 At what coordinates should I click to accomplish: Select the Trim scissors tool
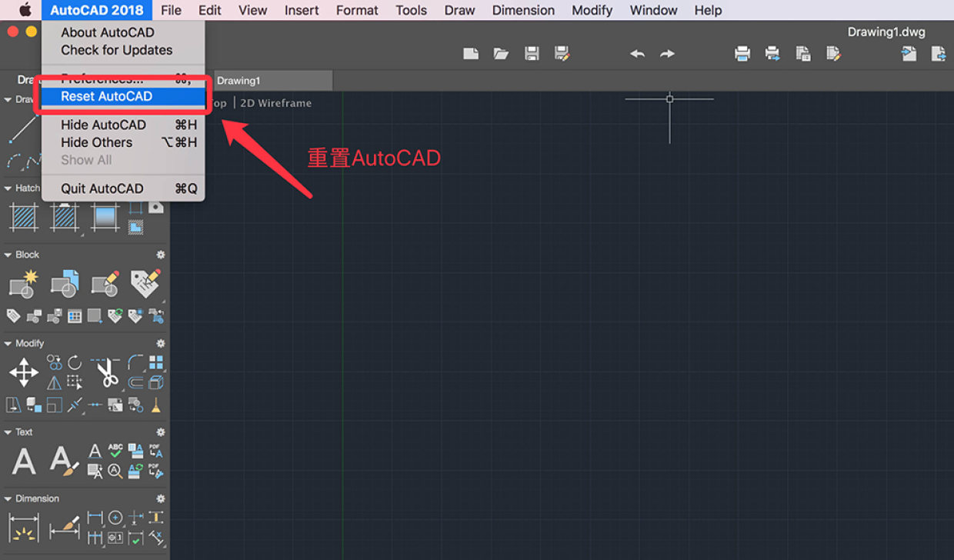pyautogui.click(x=105, y=372)
